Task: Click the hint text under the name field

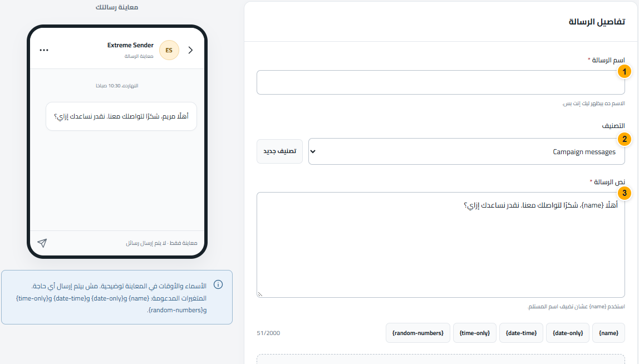Action: (593, 104)
